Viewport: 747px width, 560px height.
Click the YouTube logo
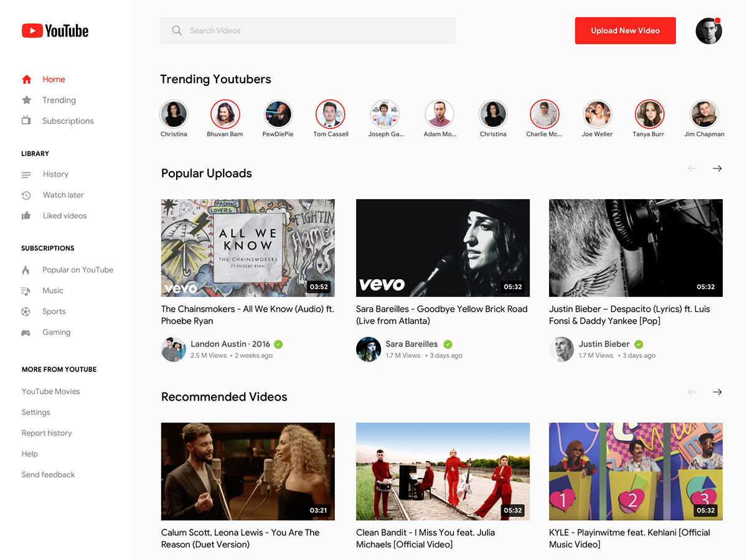pyautogui.click(x=55, y=30)
